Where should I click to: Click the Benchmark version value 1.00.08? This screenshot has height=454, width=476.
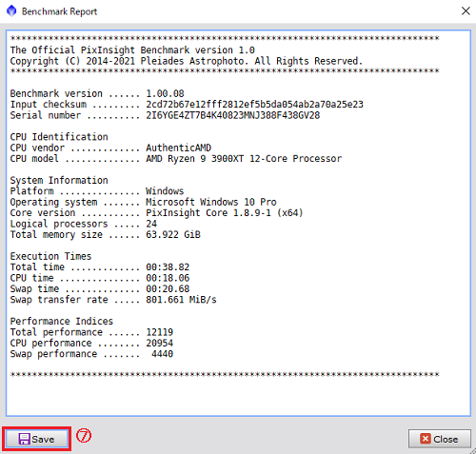[x=165, y=93]
